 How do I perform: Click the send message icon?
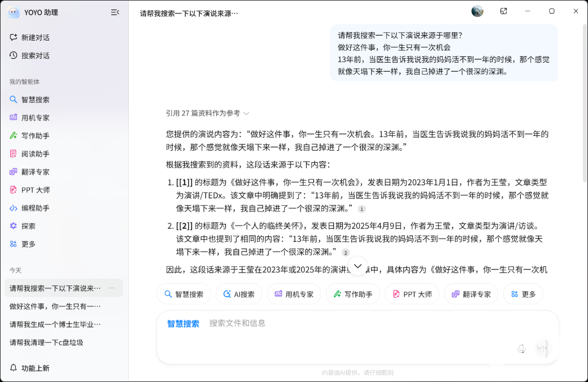(x=542, y=349)
